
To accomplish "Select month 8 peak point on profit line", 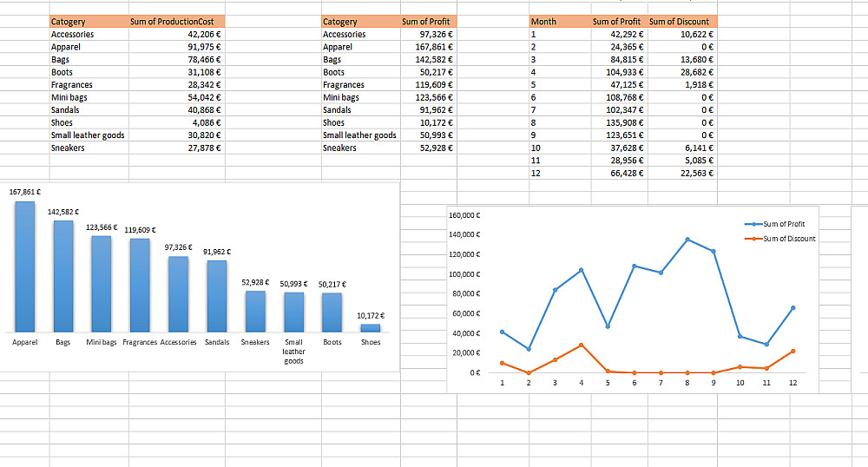I will click(x=687, y=239).
